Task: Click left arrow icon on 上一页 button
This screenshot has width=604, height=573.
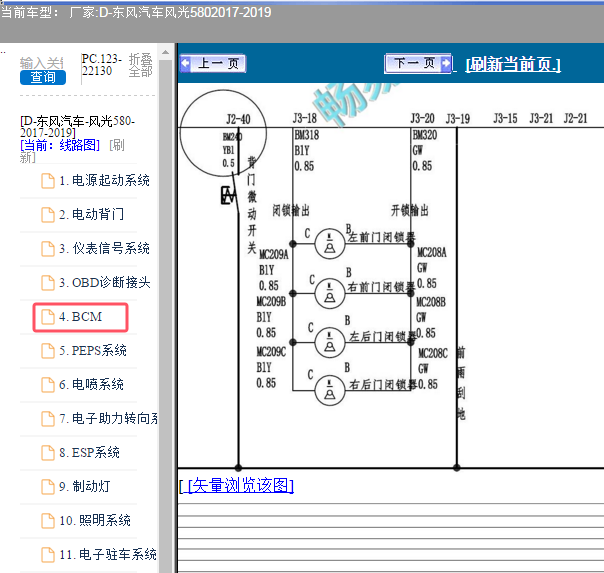Action: (186, 63)
